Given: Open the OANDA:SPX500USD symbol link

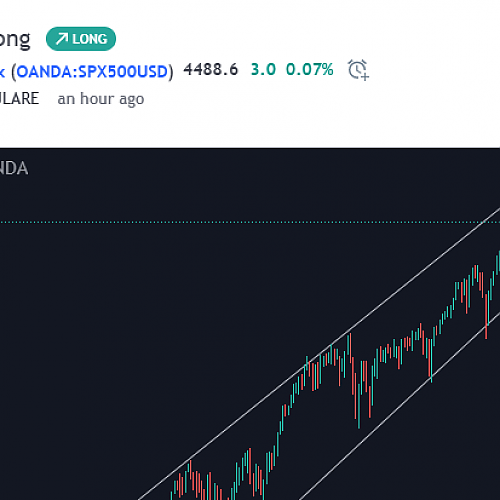Looking at the screenshot, I should [92, 72].
